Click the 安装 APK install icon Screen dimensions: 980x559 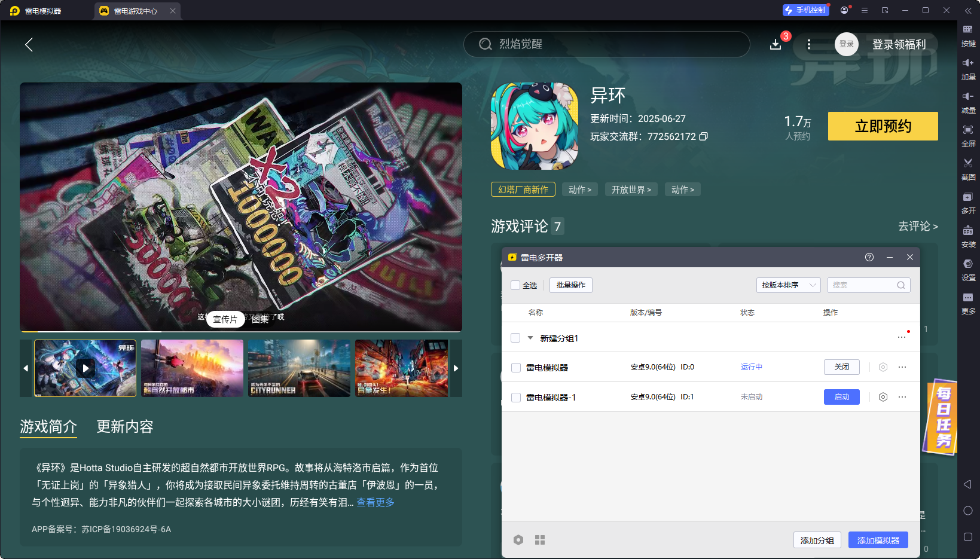pyautogui.click(x=968, y=237)
